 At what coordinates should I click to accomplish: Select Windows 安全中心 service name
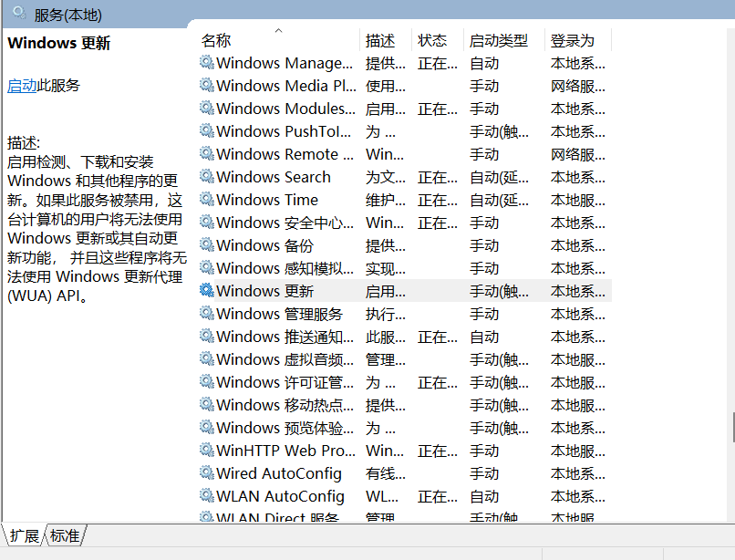pyautogui.click(x=285, y=223)
